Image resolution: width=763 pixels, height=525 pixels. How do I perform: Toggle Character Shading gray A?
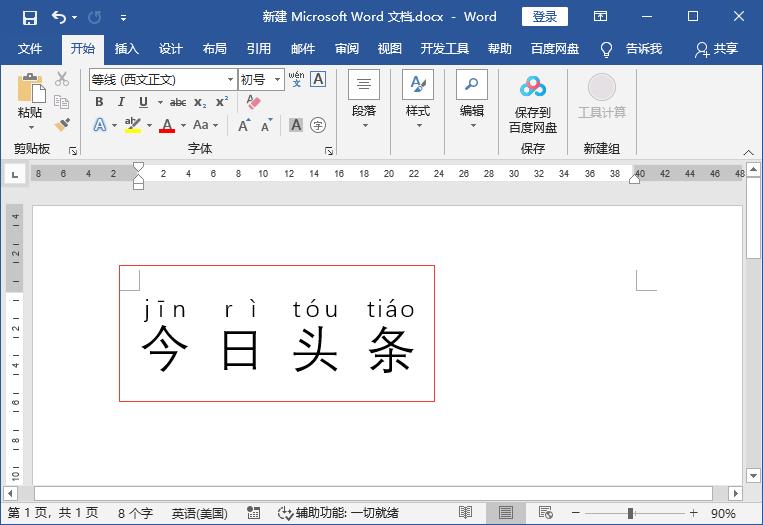296,125
